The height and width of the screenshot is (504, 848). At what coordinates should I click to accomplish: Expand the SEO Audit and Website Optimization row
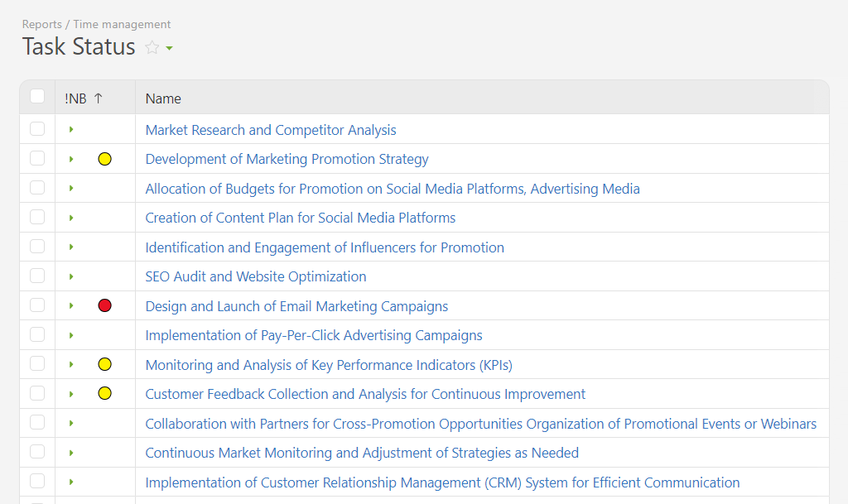[x=71, y=276]
